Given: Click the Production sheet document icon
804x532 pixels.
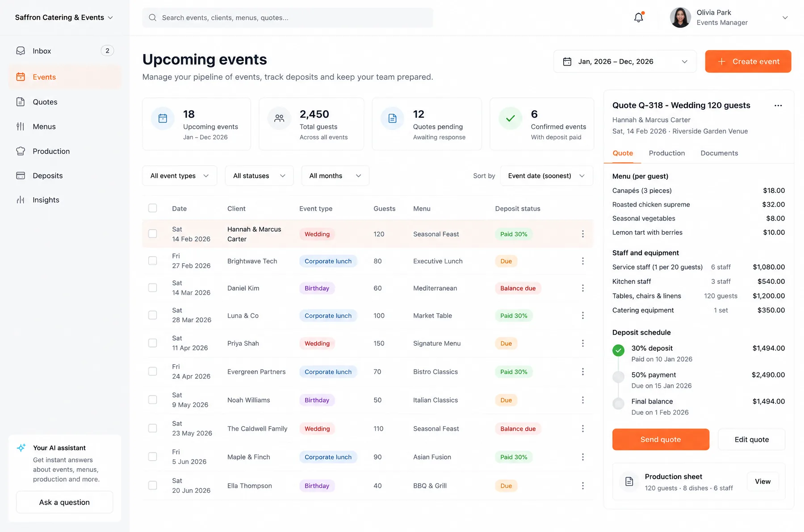Looking at the screenshot, I should (629, 482).
